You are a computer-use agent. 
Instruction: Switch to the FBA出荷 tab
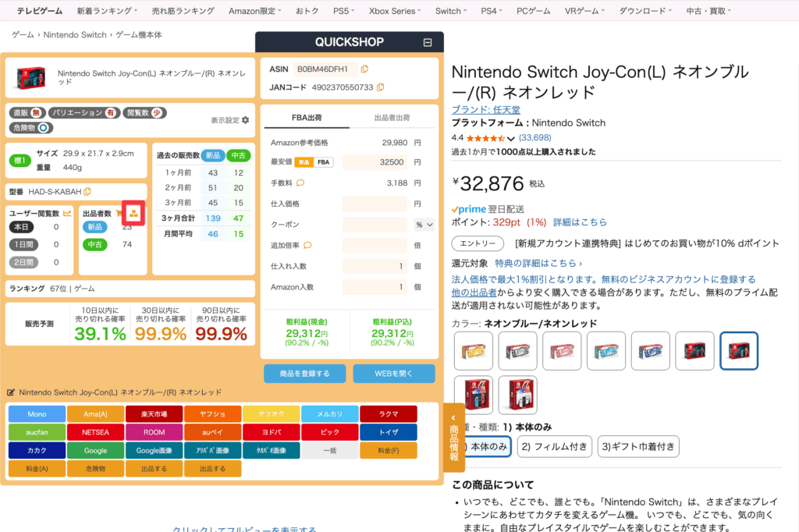pyautogui.click(x=307, y=118)
